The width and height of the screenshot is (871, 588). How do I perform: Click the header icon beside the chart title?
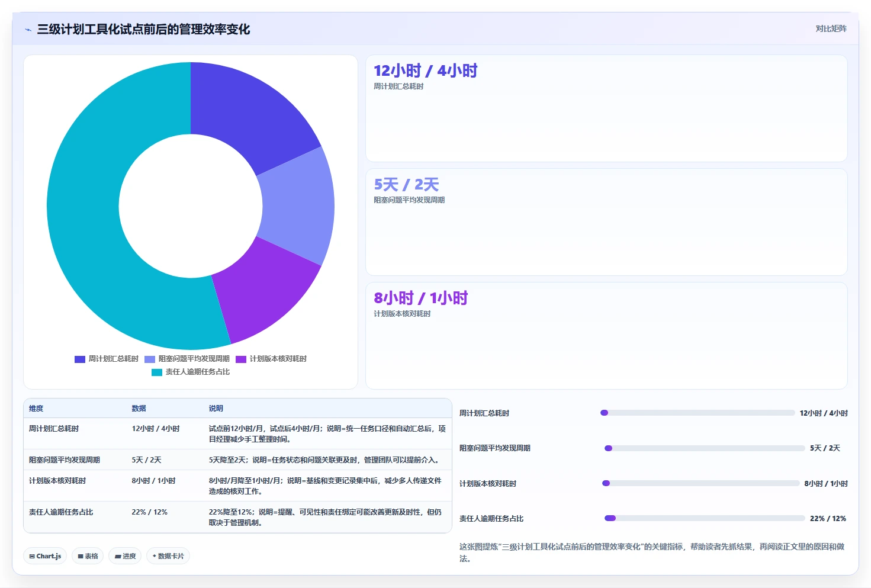point(28,30)
